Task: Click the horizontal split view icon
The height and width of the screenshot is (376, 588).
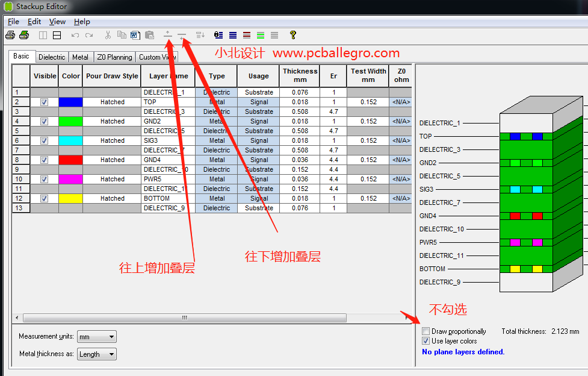Action: coord(57,36)
